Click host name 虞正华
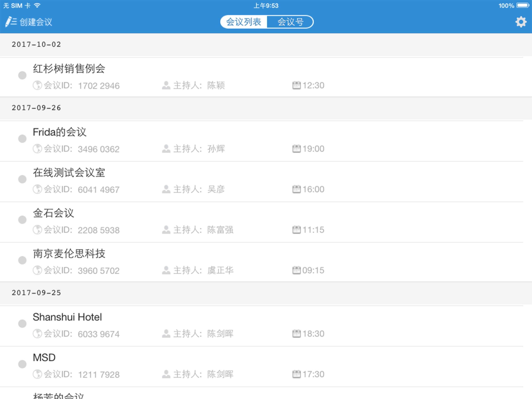532x399 pixels. 220,270
